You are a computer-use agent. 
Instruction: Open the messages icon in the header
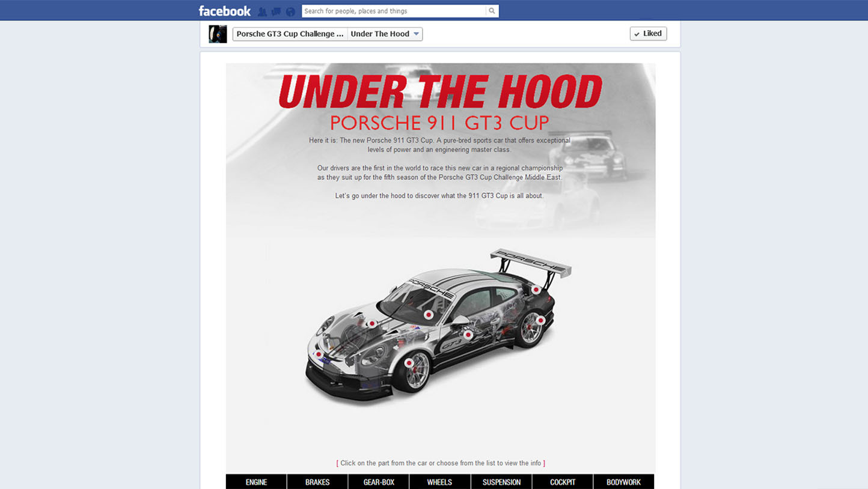[277, 11]
